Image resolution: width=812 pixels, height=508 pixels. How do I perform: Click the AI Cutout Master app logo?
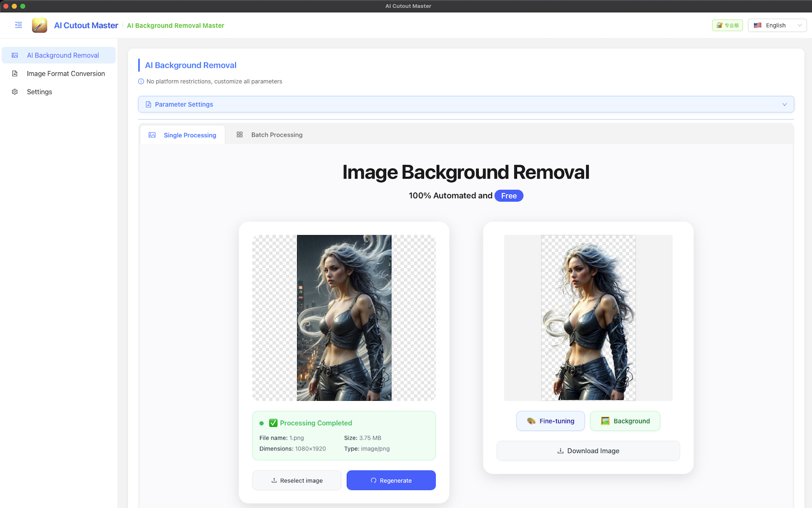click(39, 25)
